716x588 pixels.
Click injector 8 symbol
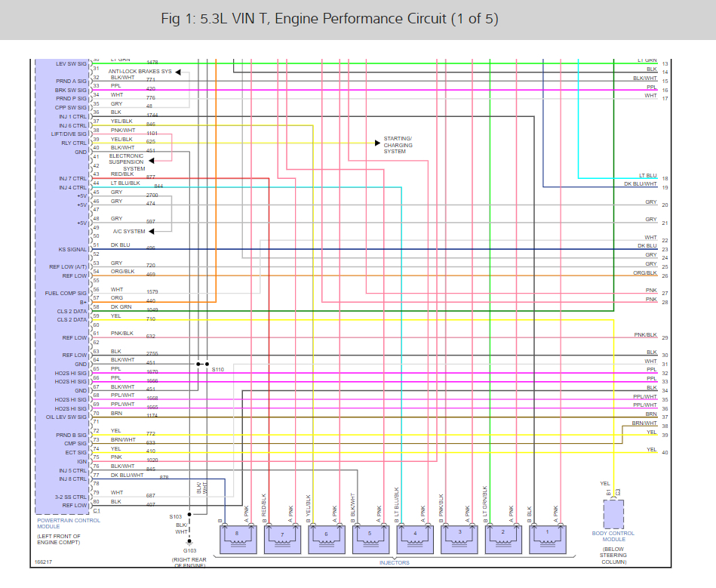point(238,539)
